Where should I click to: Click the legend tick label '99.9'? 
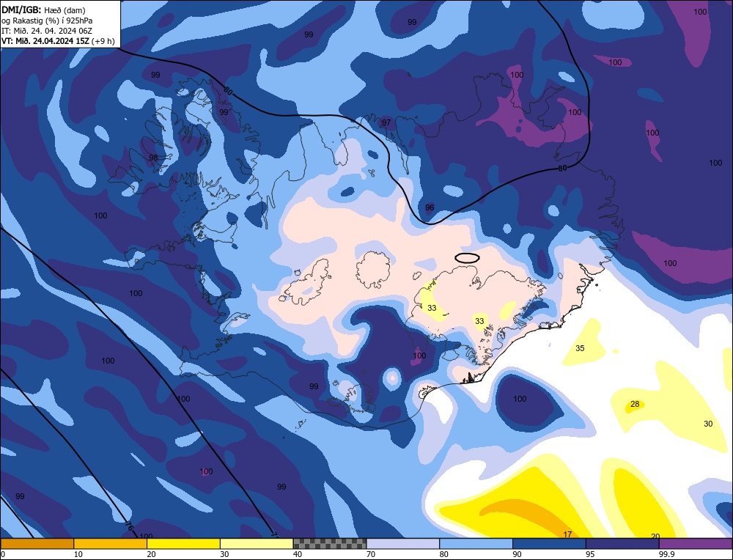666,554
